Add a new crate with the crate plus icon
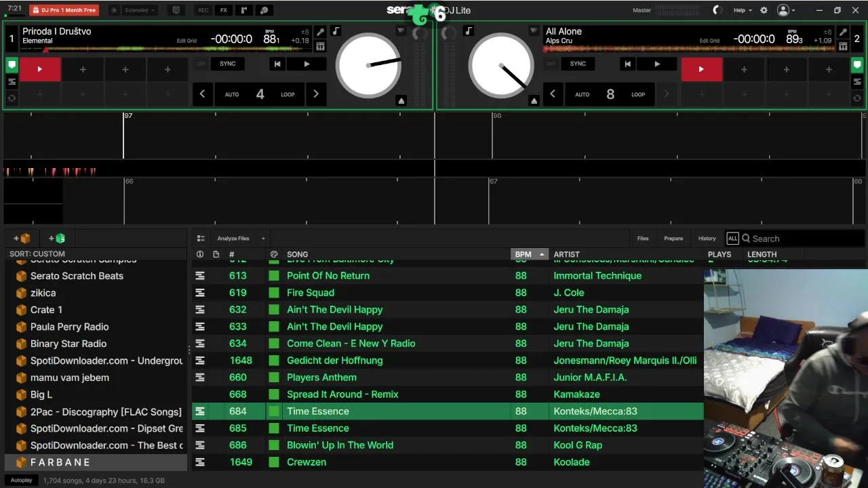 pyautogui.click(x=22, y=238)
